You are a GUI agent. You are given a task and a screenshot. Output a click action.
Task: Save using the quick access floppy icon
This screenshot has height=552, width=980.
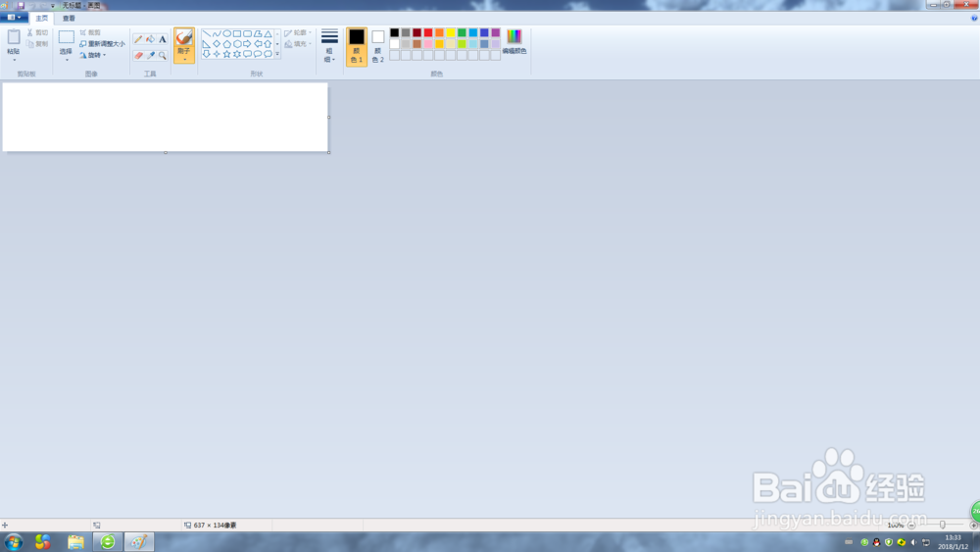(20, 6)
